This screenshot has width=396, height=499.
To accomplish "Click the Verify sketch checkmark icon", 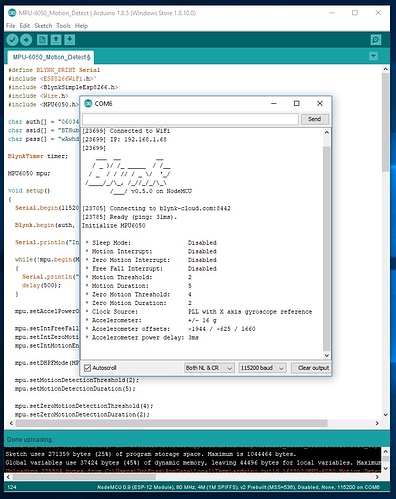I will pyautogui.click(x=12, y=40).
